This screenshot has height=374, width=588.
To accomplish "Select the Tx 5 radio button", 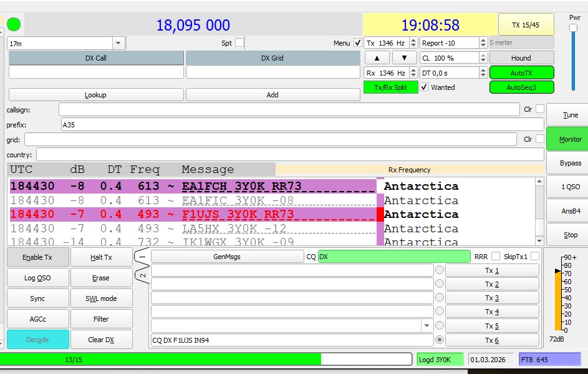I will tap(440, 325).
